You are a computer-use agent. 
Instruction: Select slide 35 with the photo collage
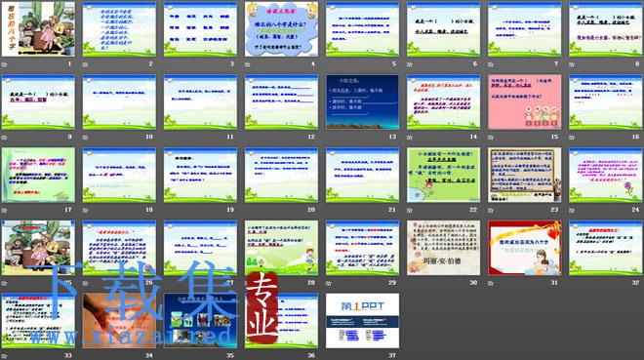200,321
